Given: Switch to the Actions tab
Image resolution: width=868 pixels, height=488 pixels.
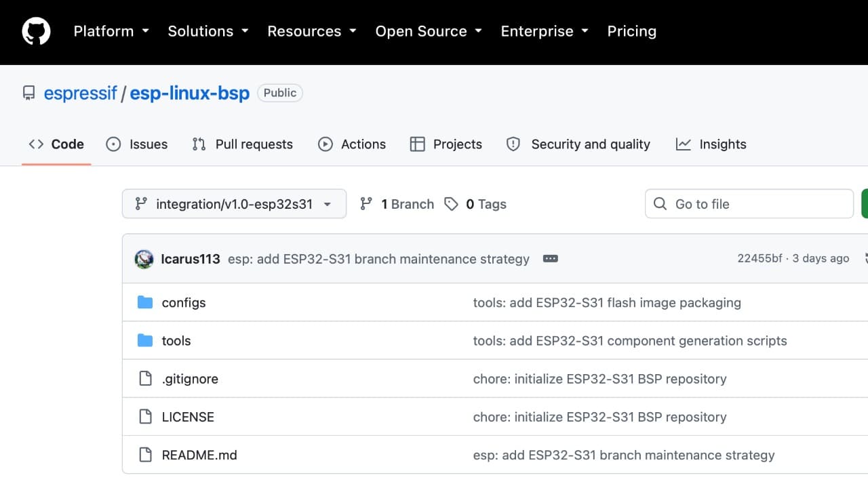Looking at the screenshot, I should (352, 144).
